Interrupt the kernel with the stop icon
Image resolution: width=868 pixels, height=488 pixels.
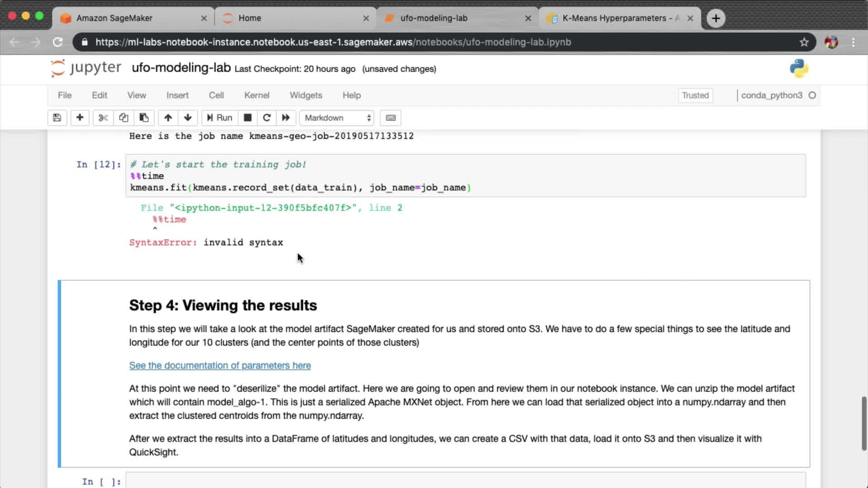pos(247,118)
